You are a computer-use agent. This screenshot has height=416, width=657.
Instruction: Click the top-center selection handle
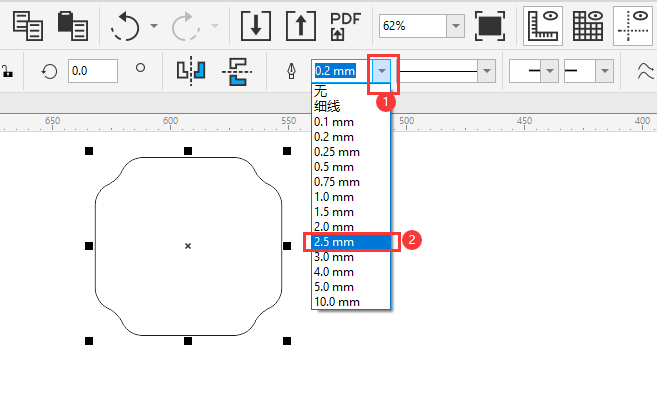(188, 151)
